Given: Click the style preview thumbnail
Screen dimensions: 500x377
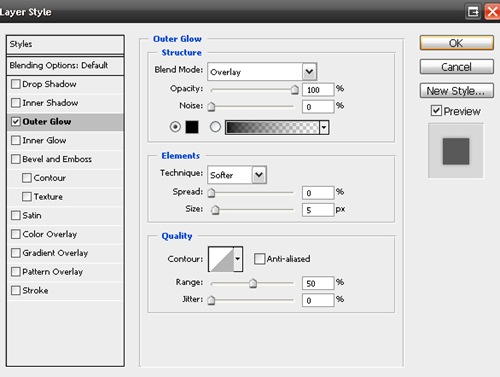Looking at the screenshot, I should point(456,151).
